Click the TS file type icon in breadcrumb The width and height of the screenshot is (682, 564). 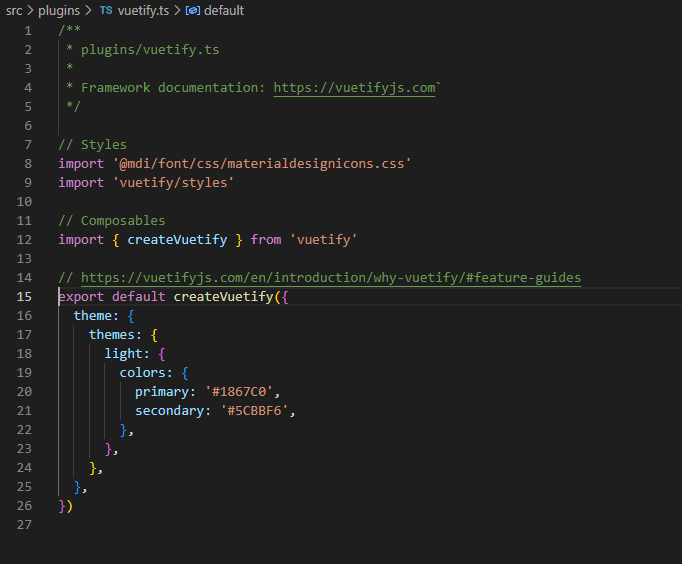click(106, 10)
